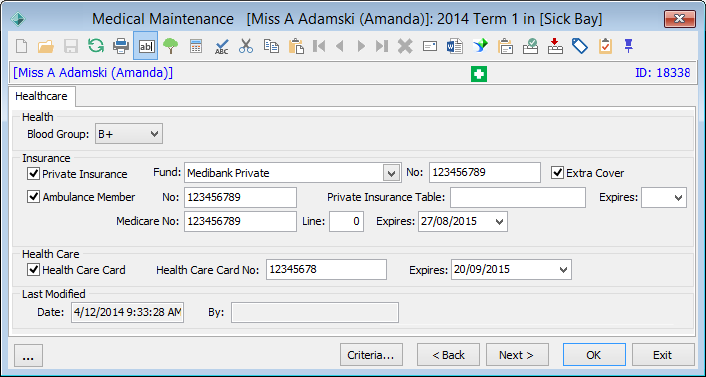Click the Word document export icon
Viewport: 706px width, 377px height.
point(455,46)
